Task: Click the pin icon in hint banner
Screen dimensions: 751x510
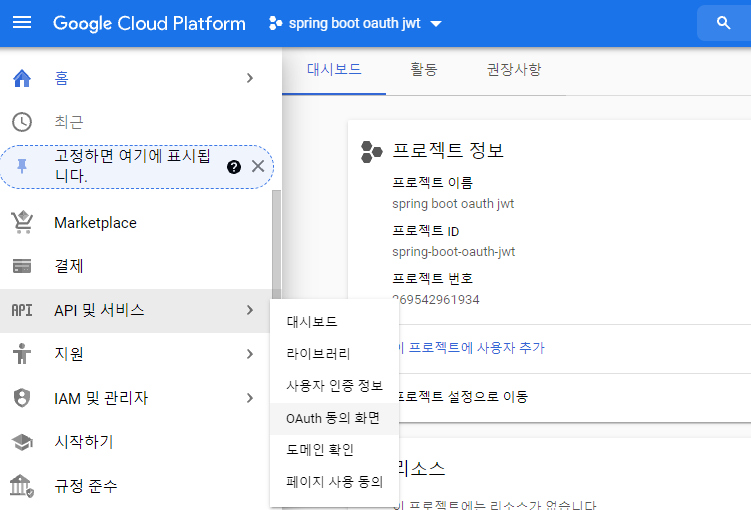Action: pyautogui.click(x=22, y=166)
